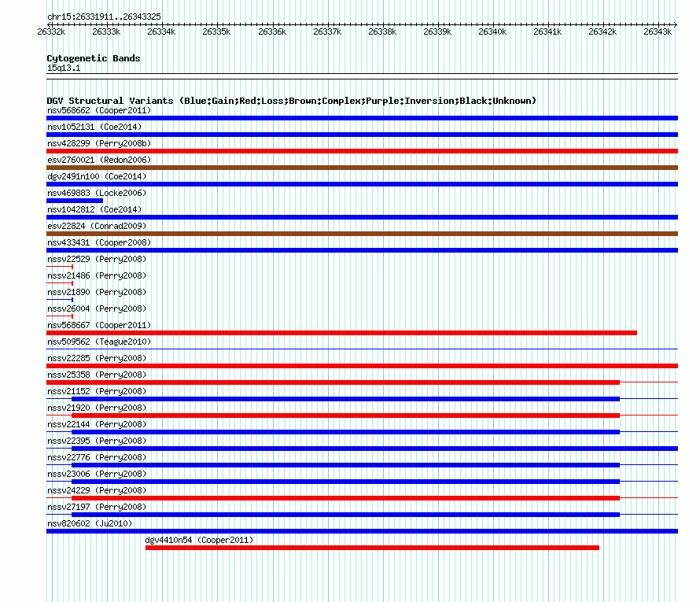
Task: Click the blue gain bar of nsv568662
Action: pyautogui.click(x=362, y=118)
